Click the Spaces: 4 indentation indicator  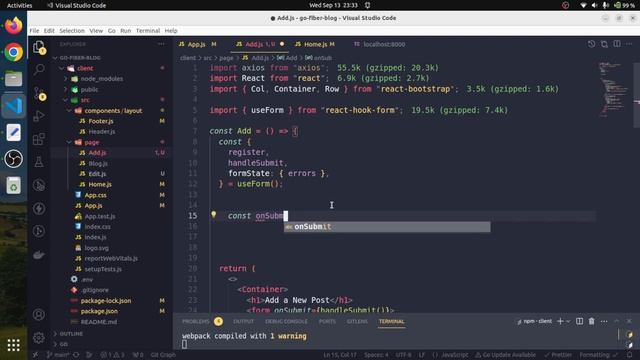[x=376, y=355]
